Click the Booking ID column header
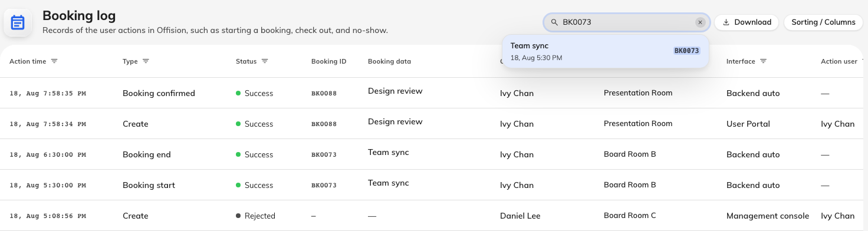Screen dimensions: 868x231 (328, 61)
